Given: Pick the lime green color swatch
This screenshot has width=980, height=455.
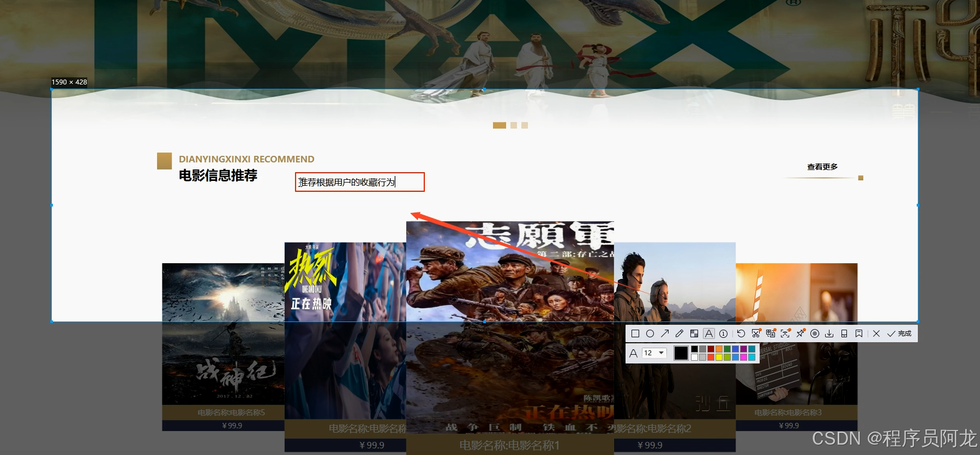Looking at the screenshot, I should [727, 357].
